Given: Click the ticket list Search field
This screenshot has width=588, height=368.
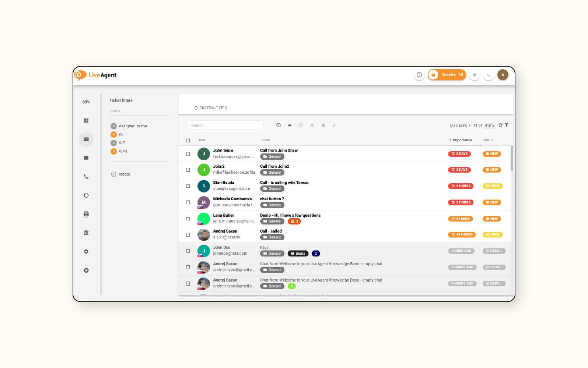Looking at the screenshot, I should [225, 125].
